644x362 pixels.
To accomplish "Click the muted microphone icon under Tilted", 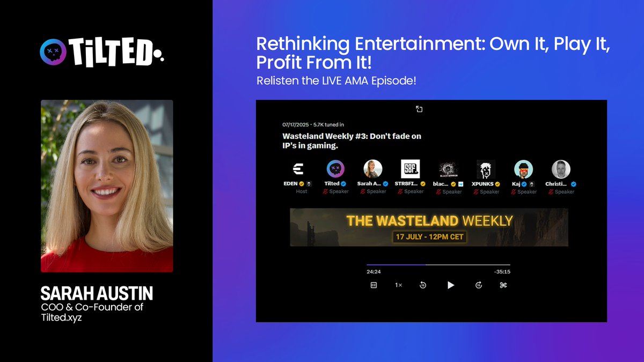I will coord(325,191).
